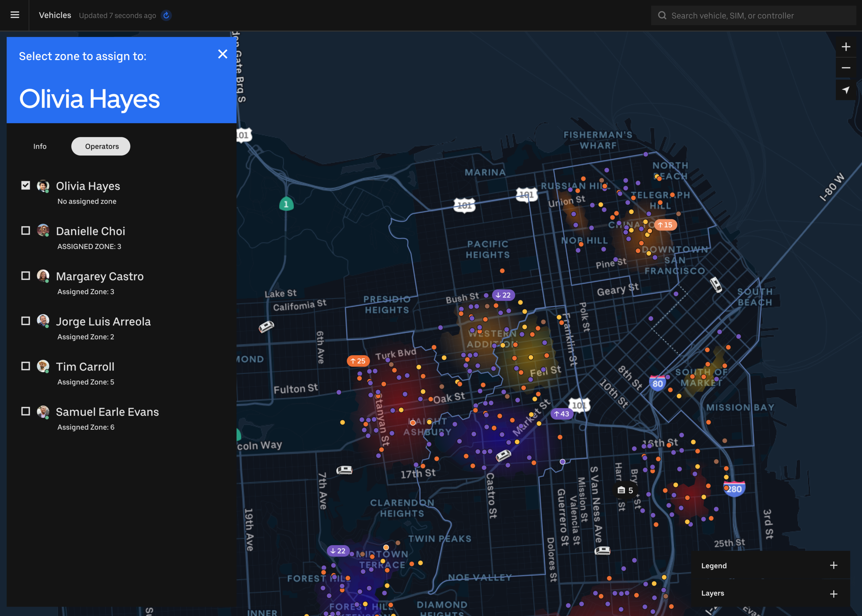Check Samuel Earle Evans checkbox
This screenshot has height=616, width=862.
[26, 411]
